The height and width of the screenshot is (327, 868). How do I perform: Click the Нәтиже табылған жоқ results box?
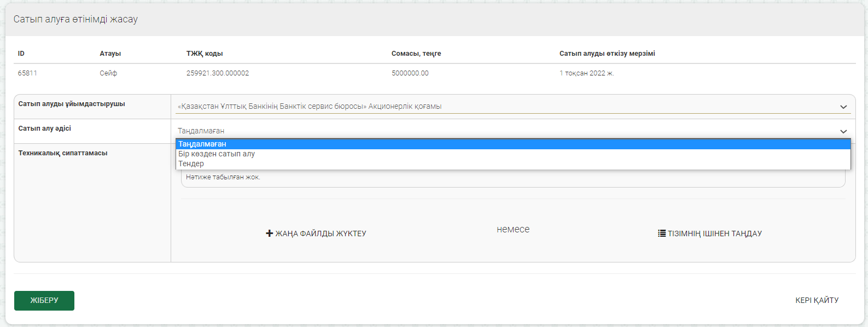pos(512,178)
